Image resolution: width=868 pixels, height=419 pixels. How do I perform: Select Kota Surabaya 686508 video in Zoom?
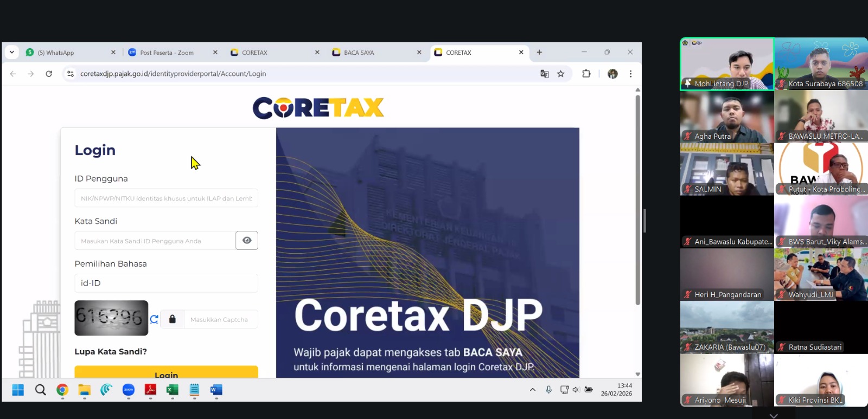[821, 63]
